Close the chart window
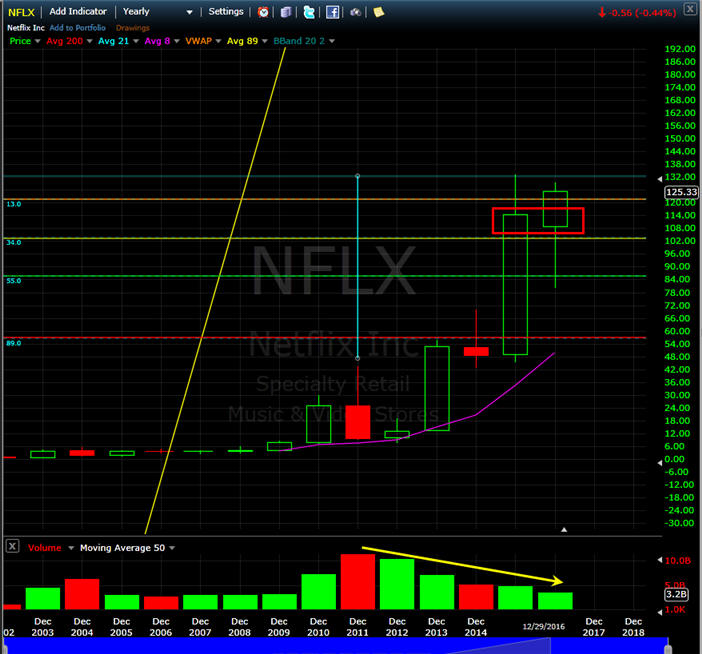This screenshot has width=702, height=654. pyautogui.click(x=690, y=7)
